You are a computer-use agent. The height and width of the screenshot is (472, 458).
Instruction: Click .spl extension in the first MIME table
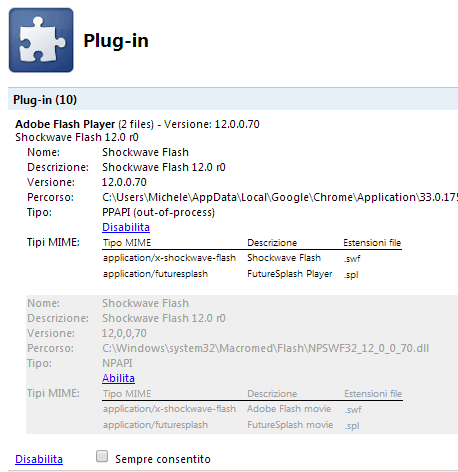coord(351,275)
